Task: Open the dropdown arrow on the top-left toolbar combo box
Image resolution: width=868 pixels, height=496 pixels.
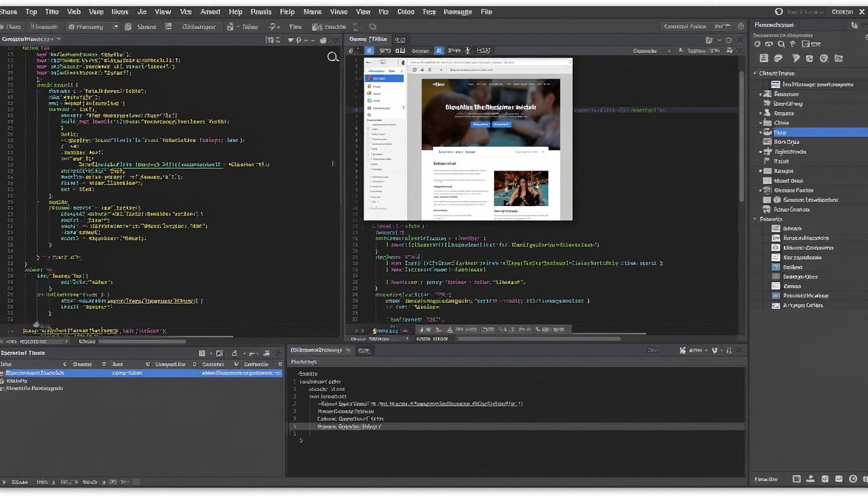Action: tap(115, 26)
